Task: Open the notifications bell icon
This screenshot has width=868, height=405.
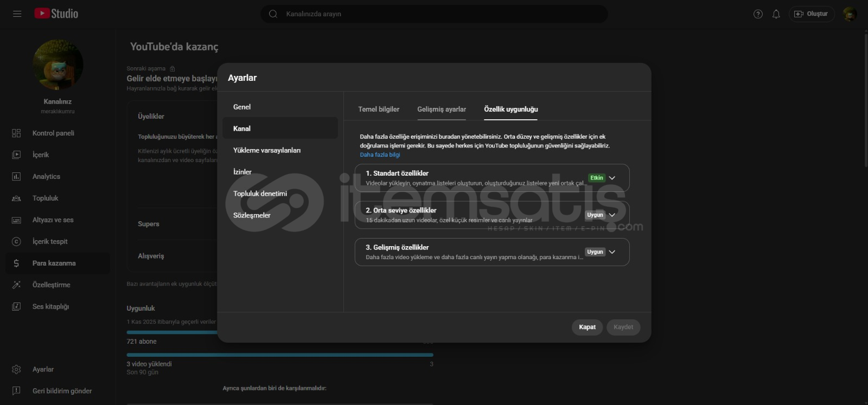Action: pyautogui.click(x=776, y=14)
